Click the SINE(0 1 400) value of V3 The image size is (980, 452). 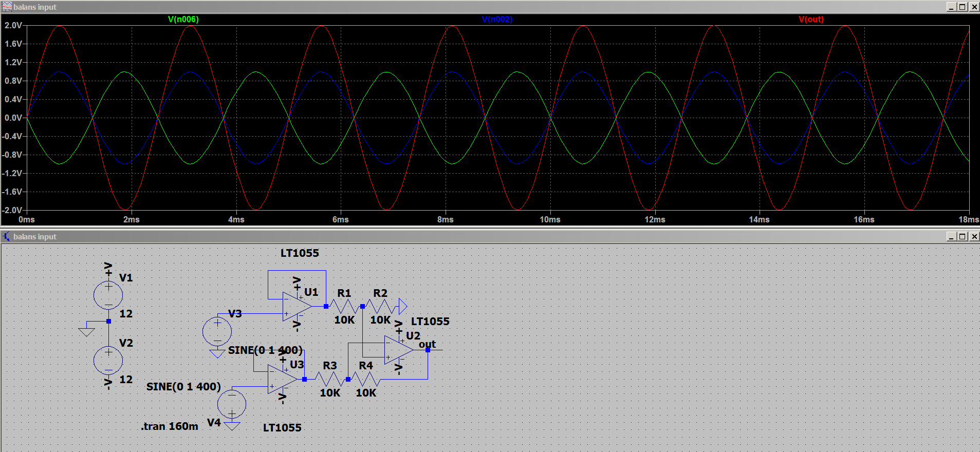[x=265, y=350]
